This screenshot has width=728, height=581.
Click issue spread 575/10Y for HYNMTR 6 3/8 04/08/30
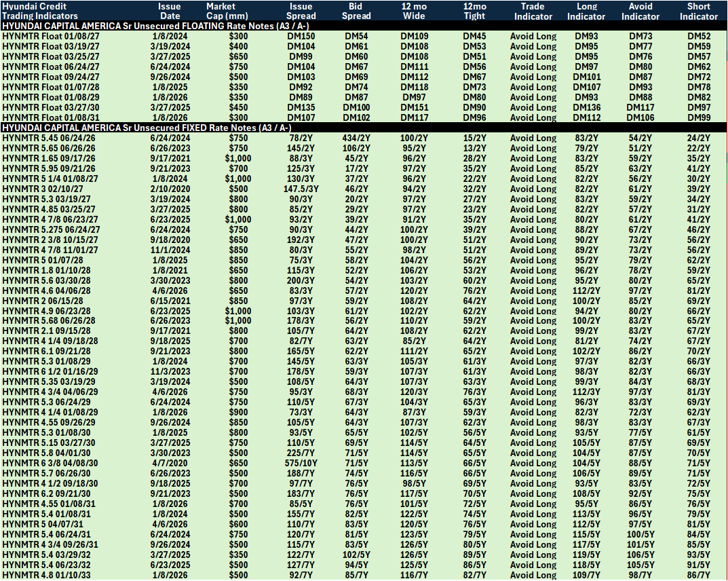[301, 463]
